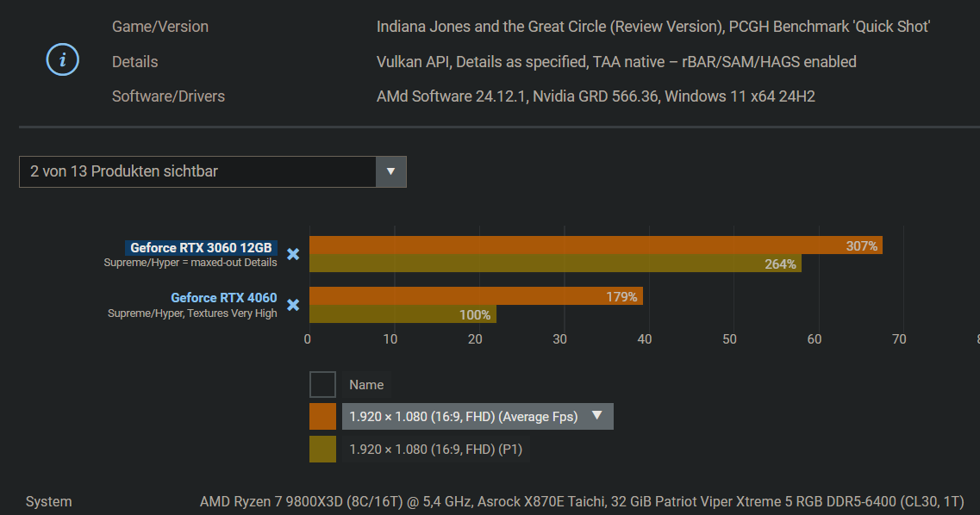Open the 1.920 × 1.080 Average Fps dropdown
Image resolution: width=980 pixels, height=515 pixels.
click(478, 416)
